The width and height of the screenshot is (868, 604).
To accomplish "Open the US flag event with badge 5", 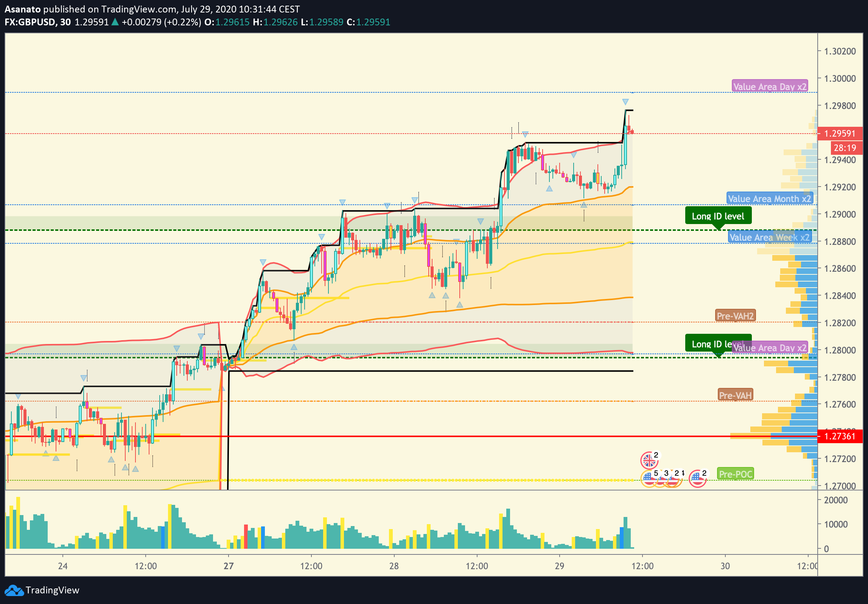I will point(649,479).
